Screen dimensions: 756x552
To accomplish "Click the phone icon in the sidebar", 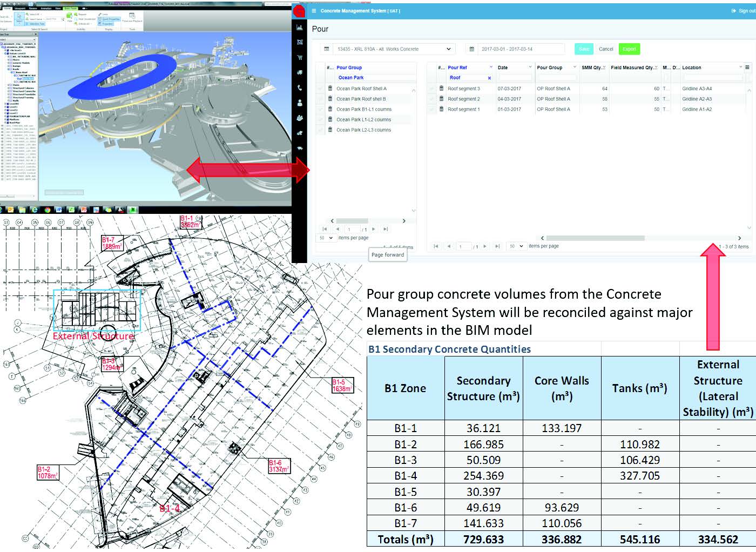I will (300, 87).
